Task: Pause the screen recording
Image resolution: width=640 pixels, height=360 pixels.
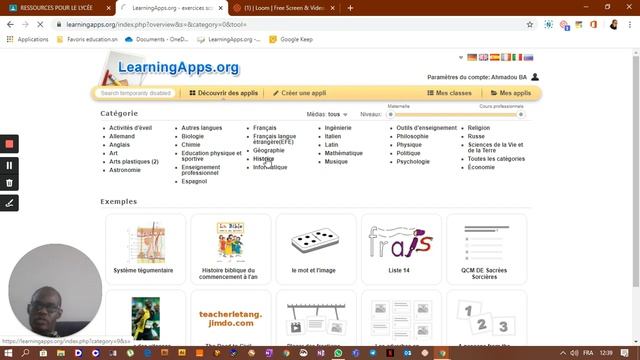Action: click(9, 165)
